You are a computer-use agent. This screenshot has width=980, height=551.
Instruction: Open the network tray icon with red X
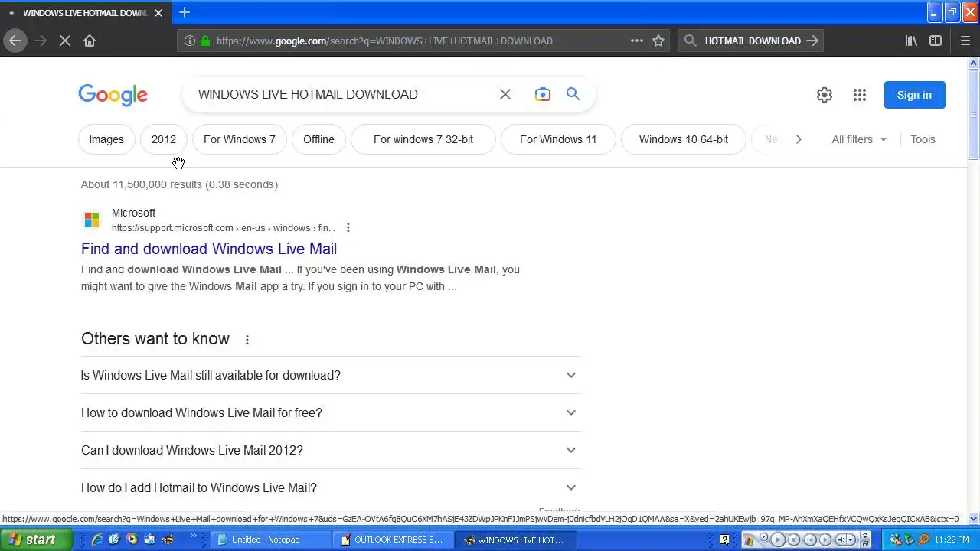pyautogui.click(x=895, y=540)
